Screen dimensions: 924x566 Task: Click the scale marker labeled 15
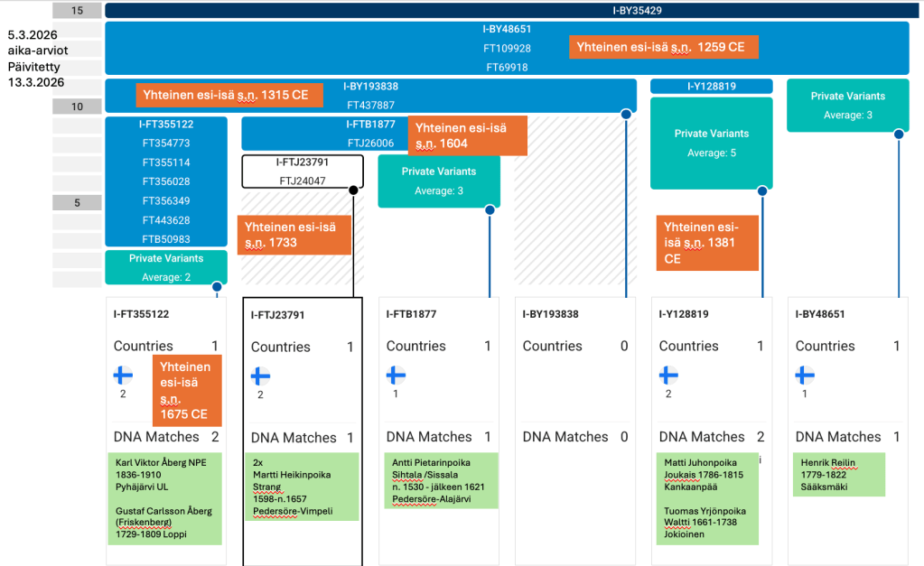77,11
